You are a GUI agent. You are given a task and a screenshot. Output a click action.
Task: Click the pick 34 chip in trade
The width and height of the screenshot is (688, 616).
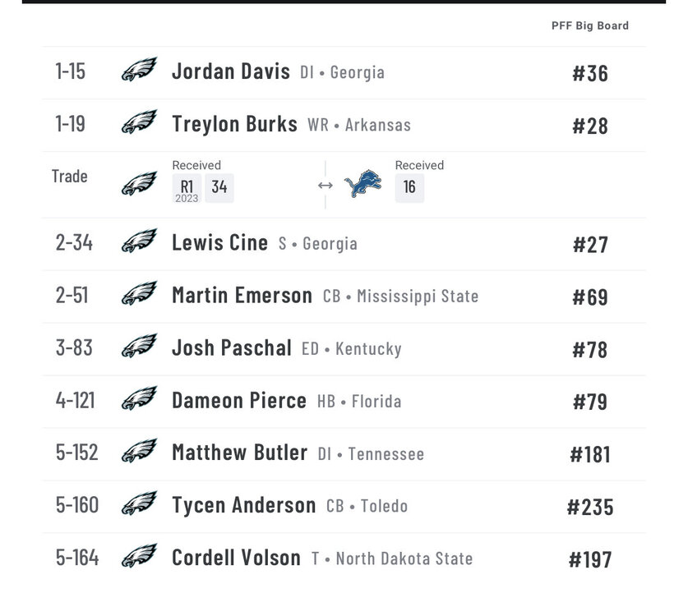tap(219, 187)
